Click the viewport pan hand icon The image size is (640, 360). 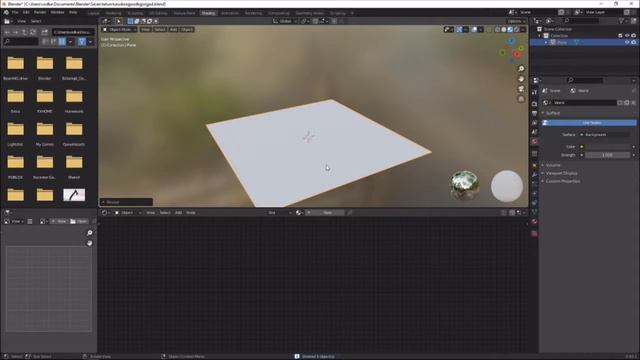click(x=521, y=79)
